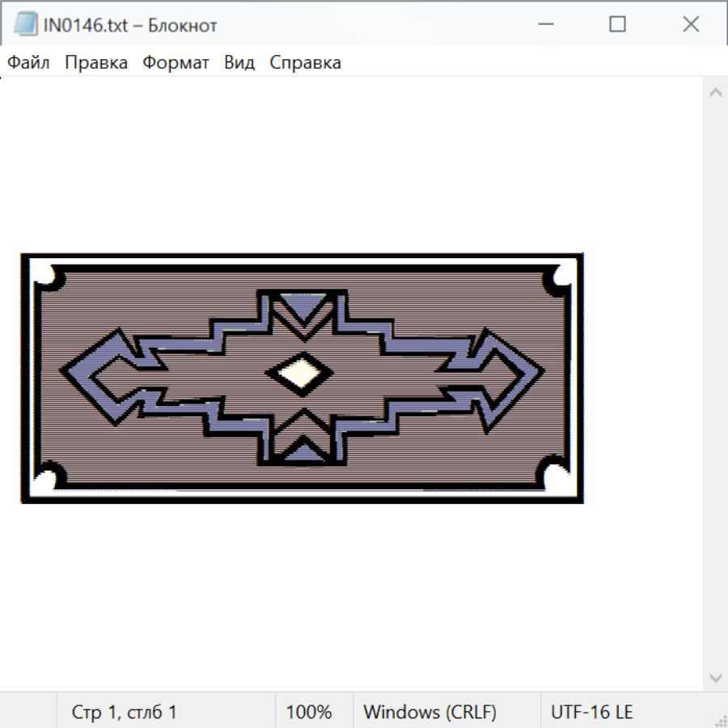Open the Формат menu
This screenshot has width=728, height=728.
176,62
